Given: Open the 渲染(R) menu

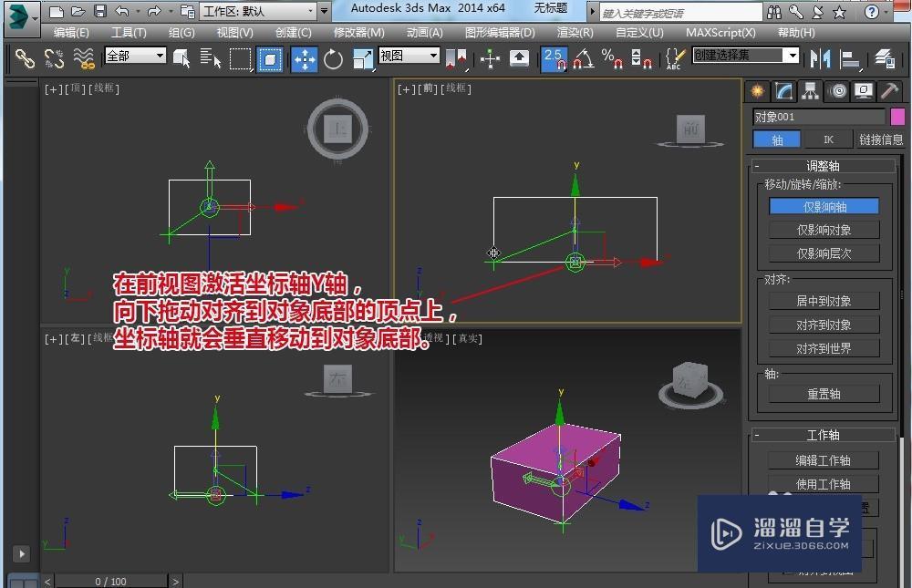Looking at the screenshot, I should click(574, 32).
